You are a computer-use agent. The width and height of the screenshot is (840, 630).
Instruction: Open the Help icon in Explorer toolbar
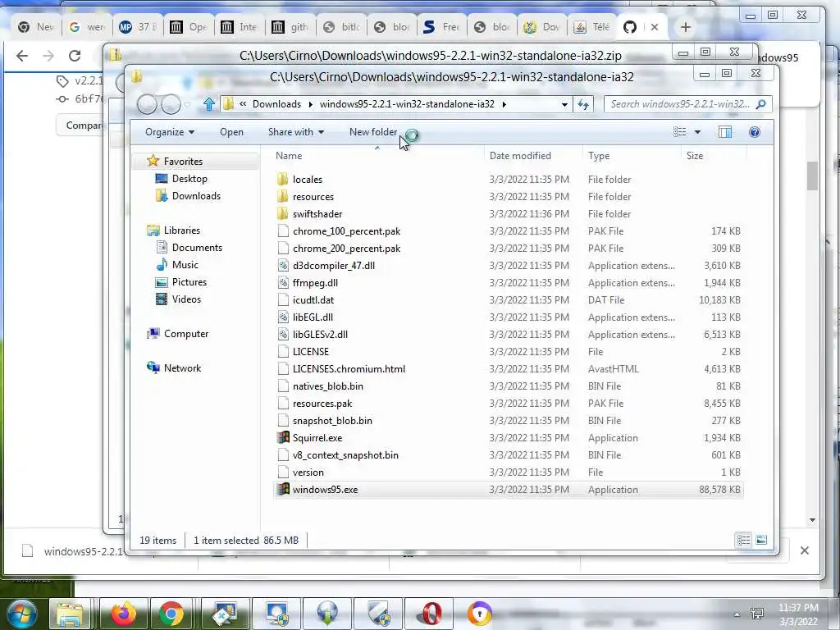[x=755, y=132]
